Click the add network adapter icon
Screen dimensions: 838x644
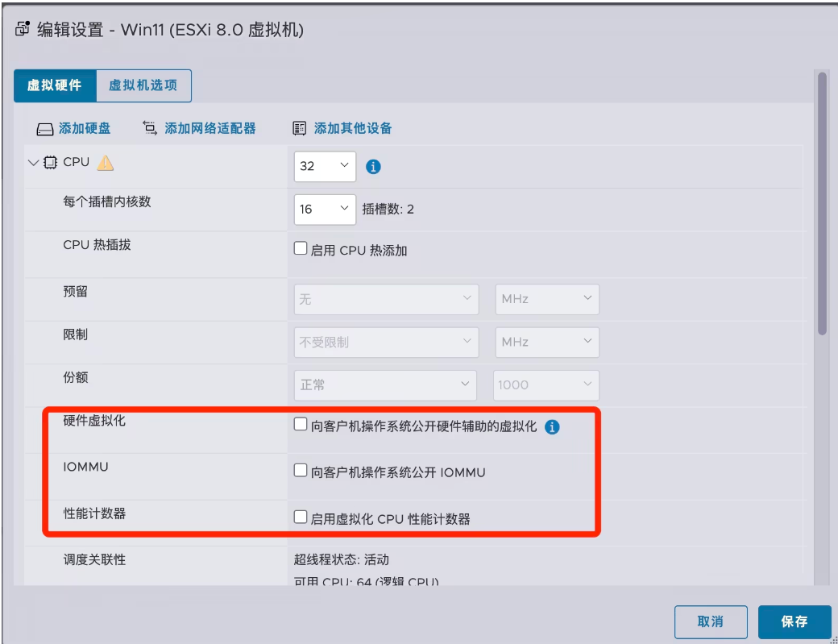click(150, 128)
